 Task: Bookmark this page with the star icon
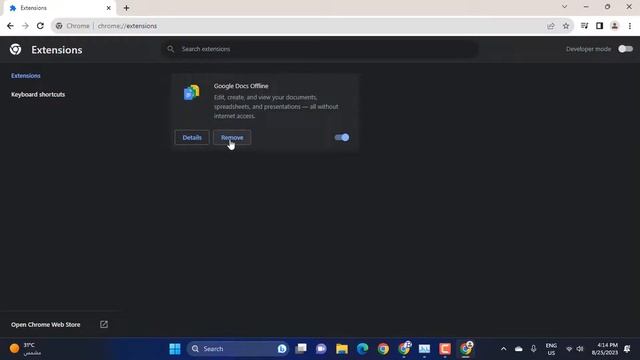coord(566,26)
